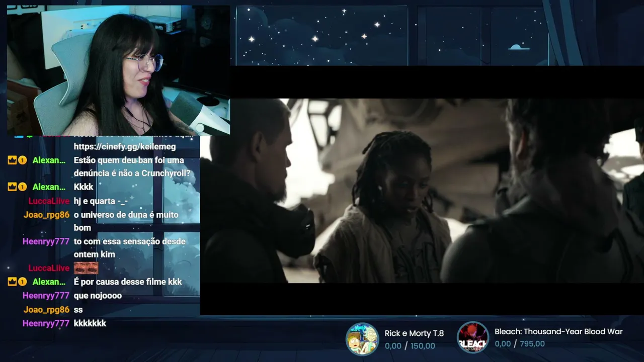Select Joao_rpg86 on the 'universo de duna' message
This screenshot has height=362, width=644.
click(46, 215)
